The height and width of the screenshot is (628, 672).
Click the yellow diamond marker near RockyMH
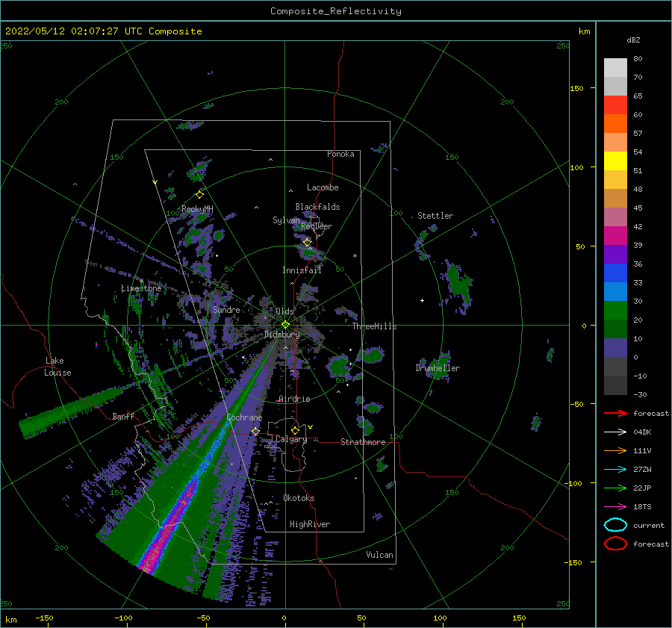click(199, 195)
